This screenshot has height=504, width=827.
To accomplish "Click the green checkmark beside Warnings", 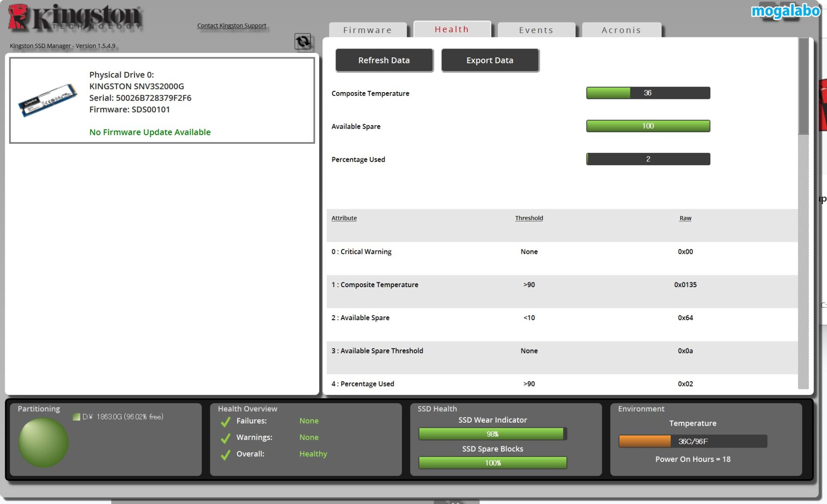I will 225,438.
